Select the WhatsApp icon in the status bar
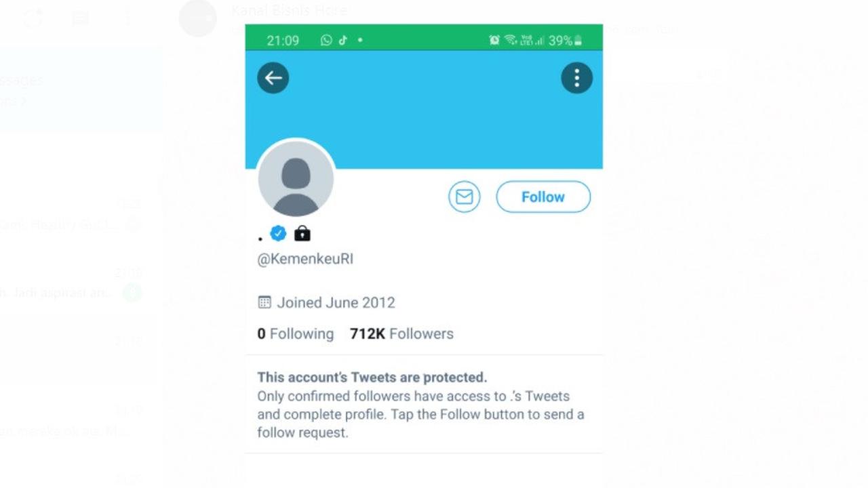The image size is (868, 488). (x=325, y=39)
